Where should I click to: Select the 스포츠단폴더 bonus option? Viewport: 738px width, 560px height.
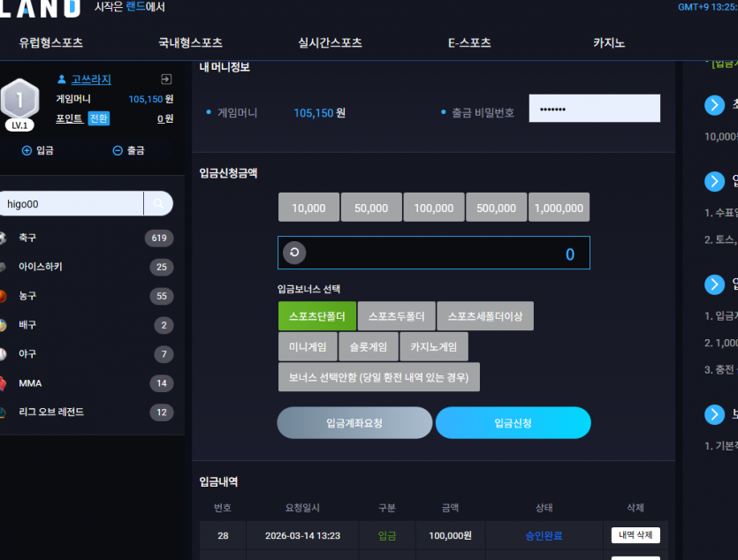pyautogui.click(x=317, y=316)
